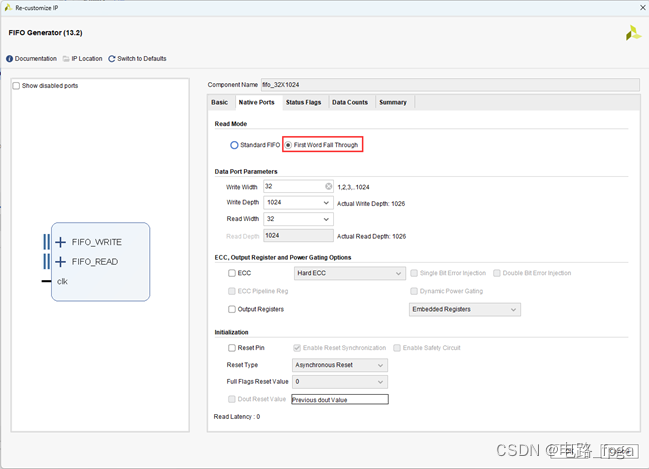Click the Write Width range hint 1,2,3,..1024
Viewport: 649px width, 469px height.
353,187
